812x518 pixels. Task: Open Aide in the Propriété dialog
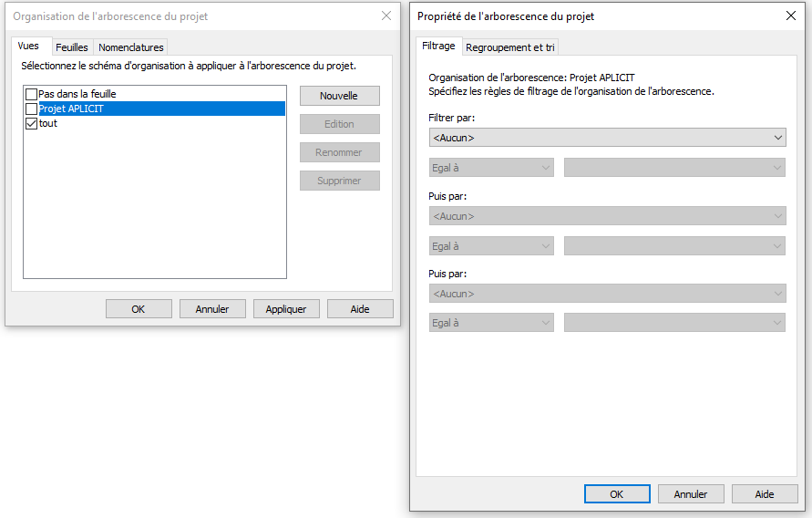click(x=765, y=494)
